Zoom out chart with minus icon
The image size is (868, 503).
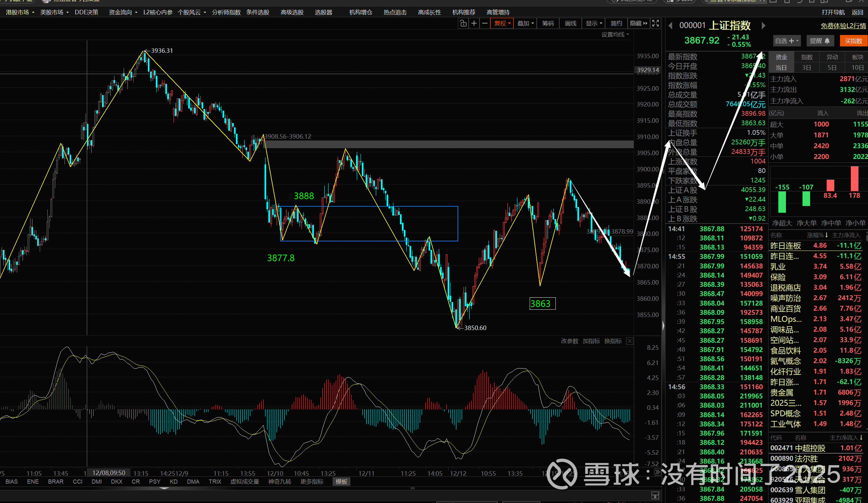485,24
